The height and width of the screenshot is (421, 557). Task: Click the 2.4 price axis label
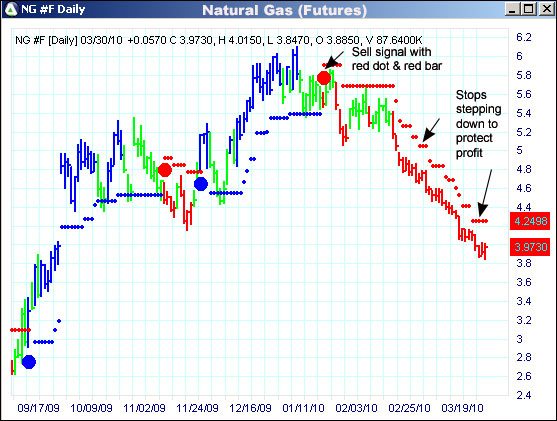[524, 395]
